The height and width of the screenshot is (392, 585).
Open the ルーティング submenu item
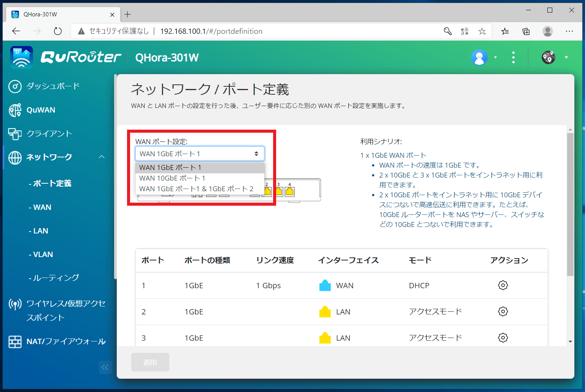[54, 278]
